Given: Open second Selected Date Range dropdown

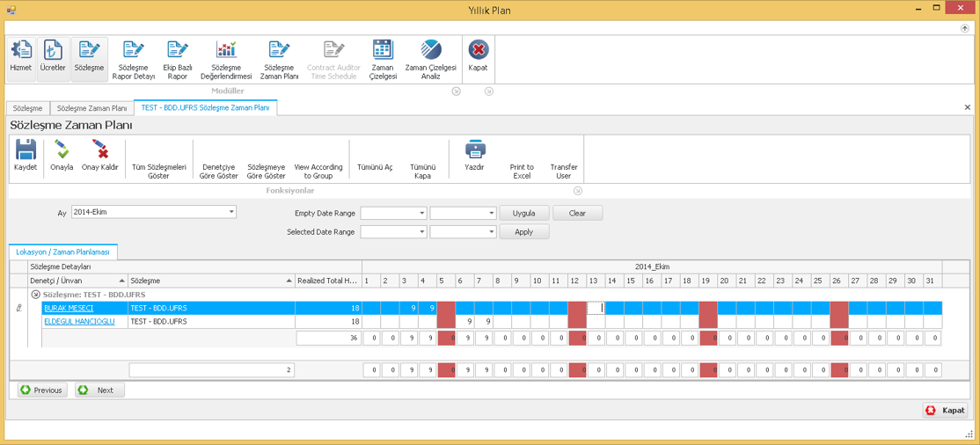Looking at the screenshot, I should pyautogui.click(x=491, y=232).
